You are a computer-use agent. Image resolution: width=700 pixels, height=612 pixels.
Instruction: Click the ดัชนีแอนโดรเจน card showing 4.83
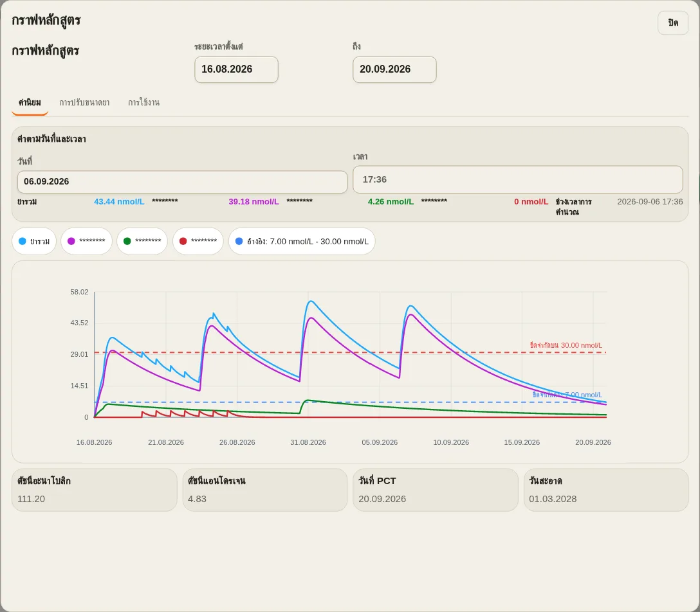coord(264,490)
